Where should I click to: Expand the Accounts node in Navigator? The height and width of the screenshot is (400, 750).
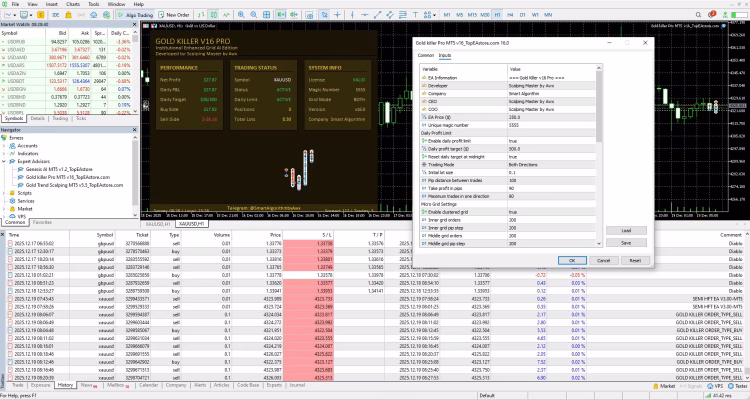[4, 145]
